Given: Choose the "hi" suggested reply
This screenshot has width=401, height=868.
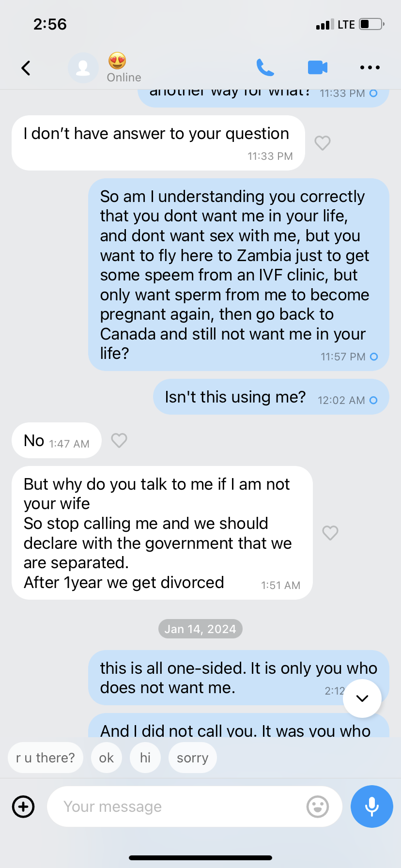Looking at the screenshot, I should point(145,758).
